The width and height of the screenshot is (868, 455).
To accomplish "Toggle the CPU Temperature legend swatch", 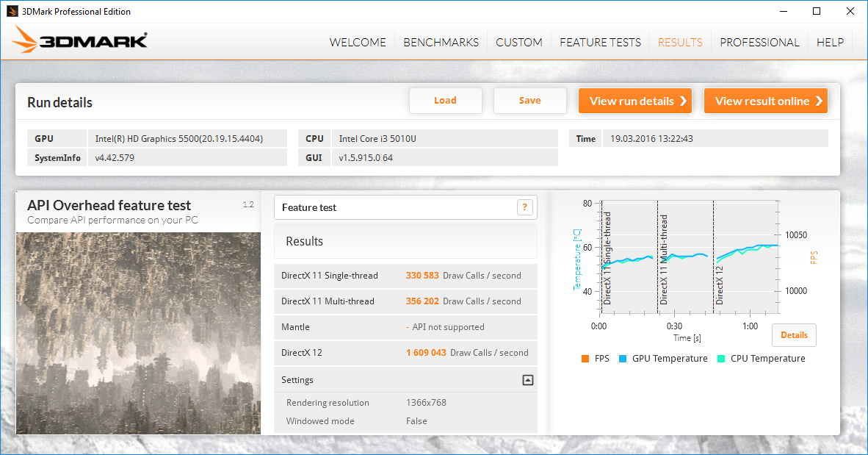I will [x=720, y=359].
